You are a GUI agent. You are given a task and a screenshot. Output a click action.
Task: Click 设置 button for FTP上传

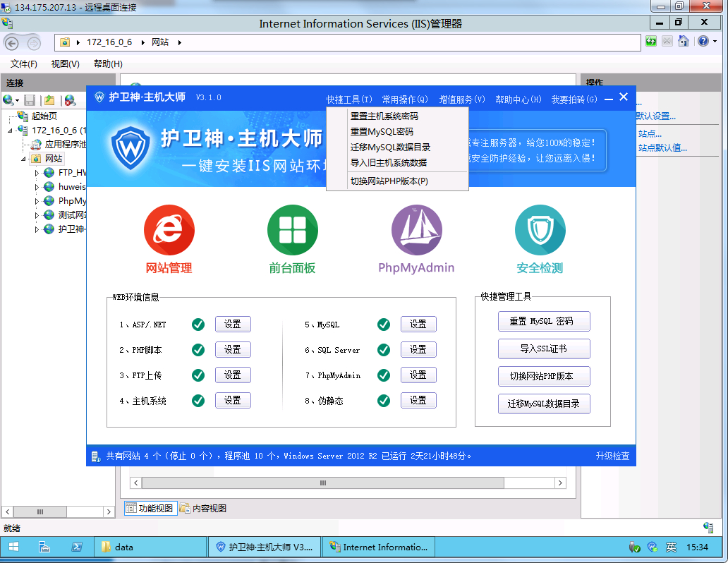[233, 375]
